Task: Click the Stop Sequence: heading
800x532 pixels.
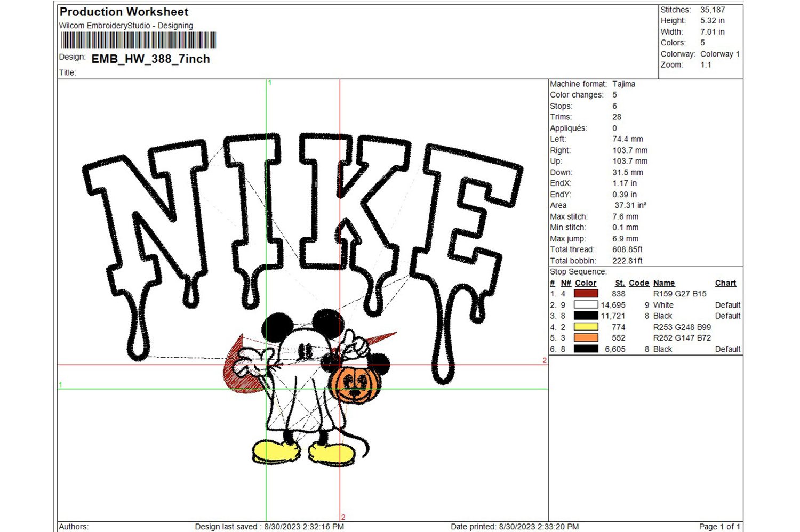Action: point(578,272)
